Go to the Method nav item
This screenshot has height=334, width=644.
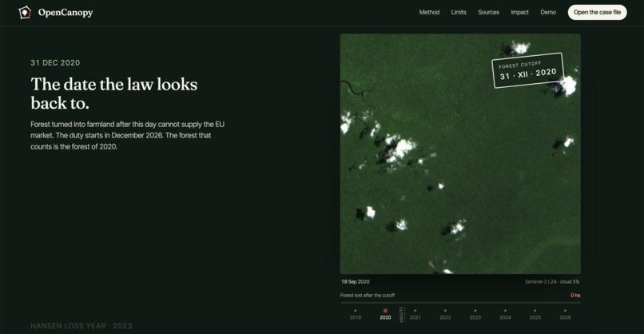point(429,12)
